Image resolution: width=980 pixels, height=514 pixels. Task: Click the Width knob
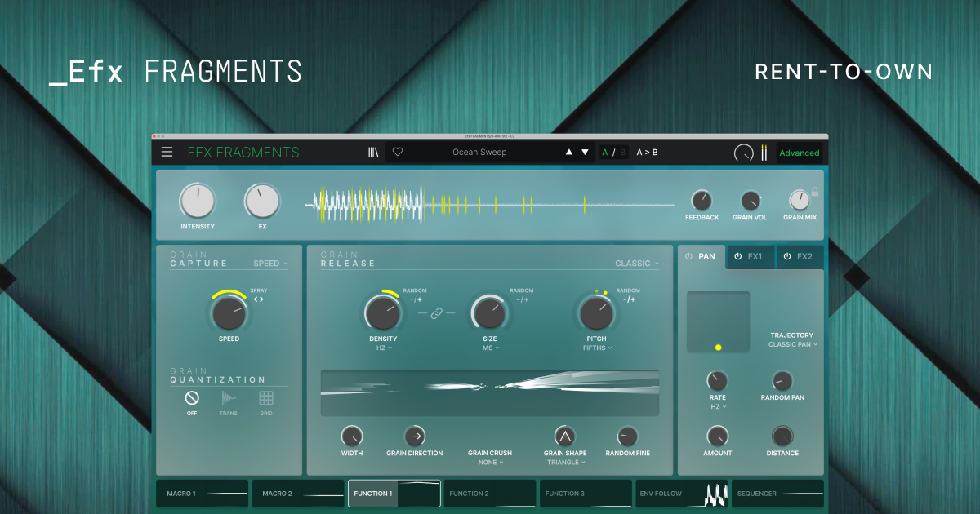coord(352,436)
